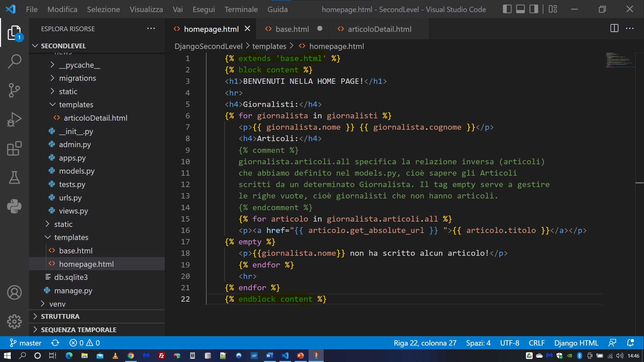Change indentation via Spazi: 4

pyautogui.click(x=478, y=343)
